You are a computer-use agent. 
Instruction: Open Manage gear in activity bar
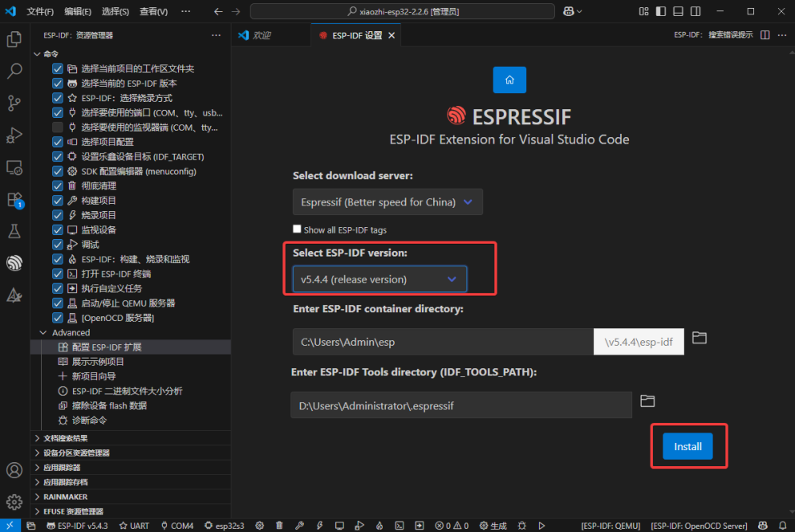click(14, 502)
